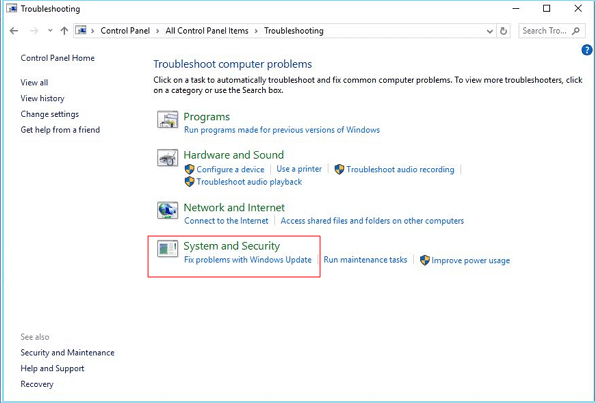Click Fix problems with Windows Update
Screen dimensions: 596x403
[248, 260]
